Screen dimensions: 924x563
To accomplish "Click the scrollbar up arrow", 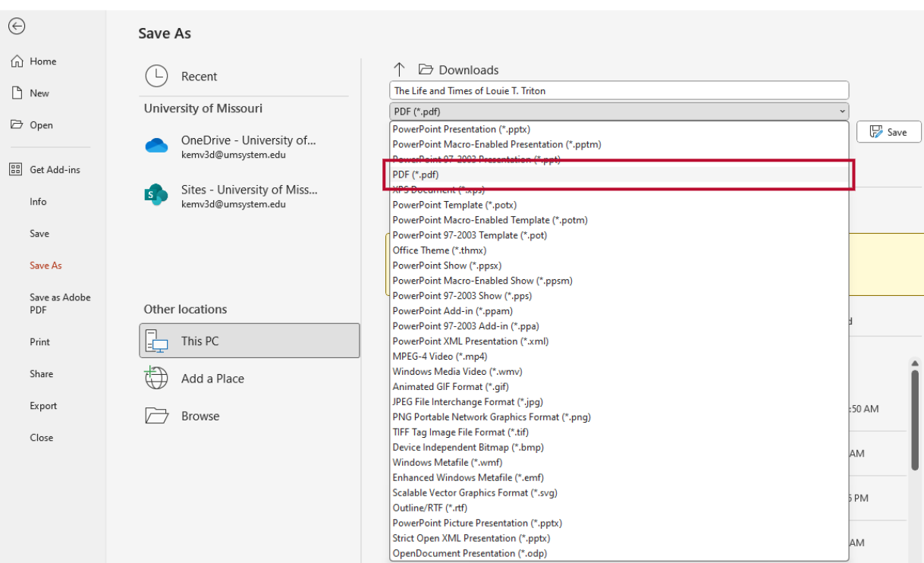I will (915, 363).
